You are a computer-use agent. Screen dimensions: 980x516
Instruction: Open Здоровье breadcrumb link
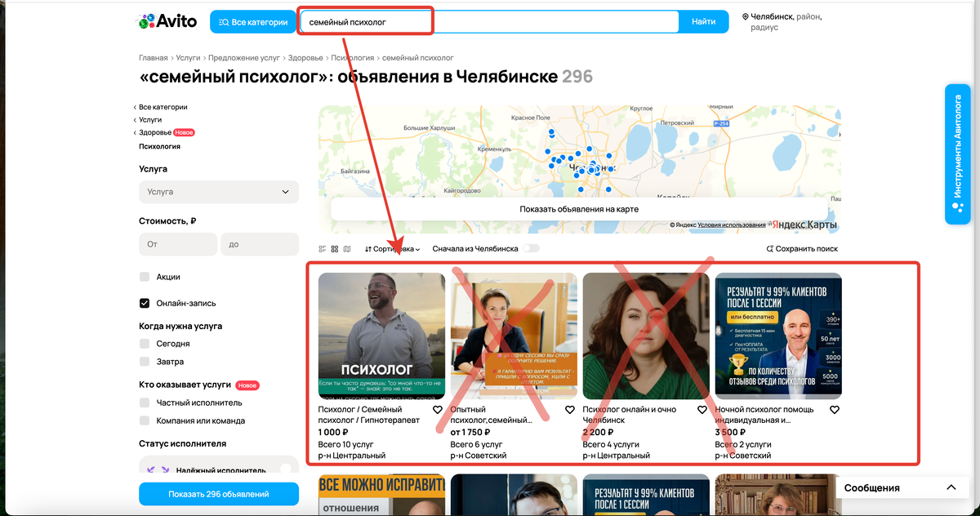305,58
